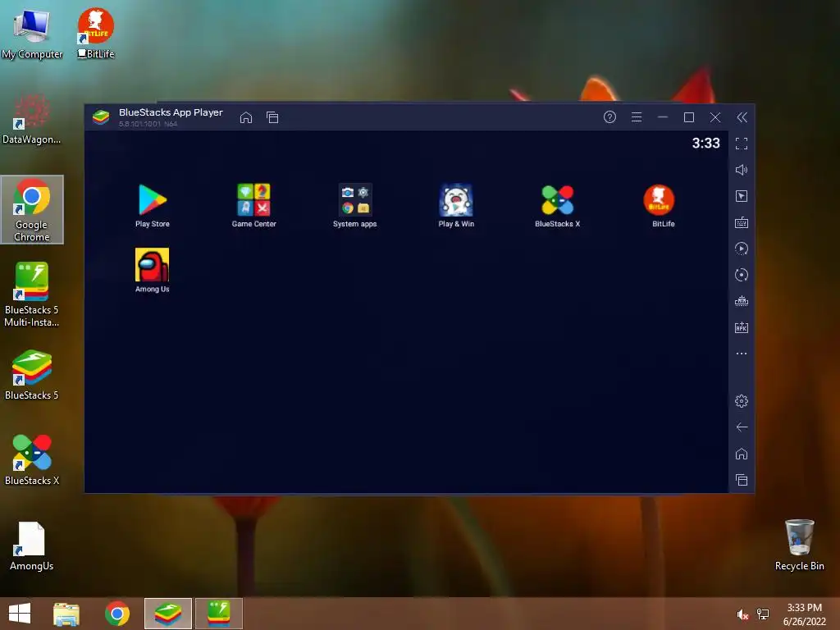This screenshot has width=840, height=630.
Task: Select the BlueStacks X desktop shortcut
Action: 32,460
